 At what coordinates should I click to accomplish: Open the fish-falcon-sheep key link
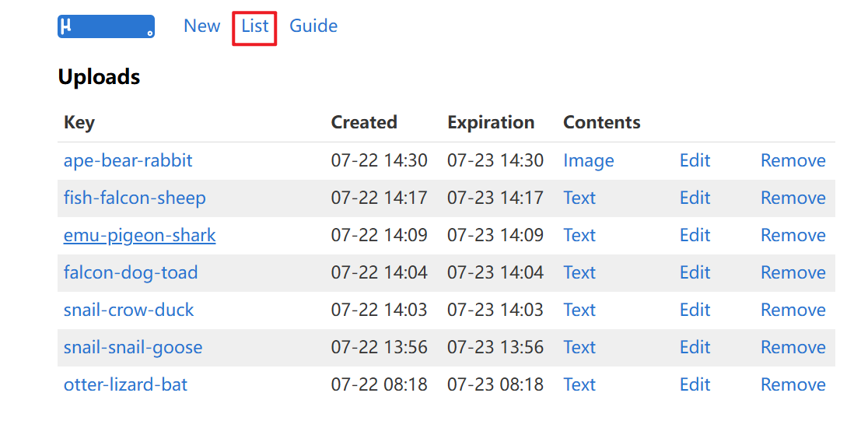(x=135, y=198)
